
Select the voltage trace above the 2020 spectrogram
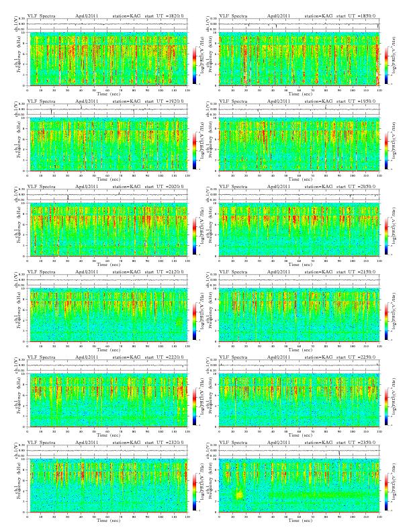tap(107, 195)
